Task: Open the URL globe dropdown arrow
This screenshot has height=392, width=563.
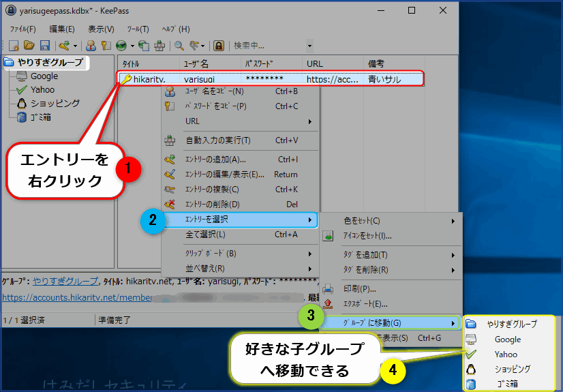Action: pyautogui.click(x=132, y=46)
